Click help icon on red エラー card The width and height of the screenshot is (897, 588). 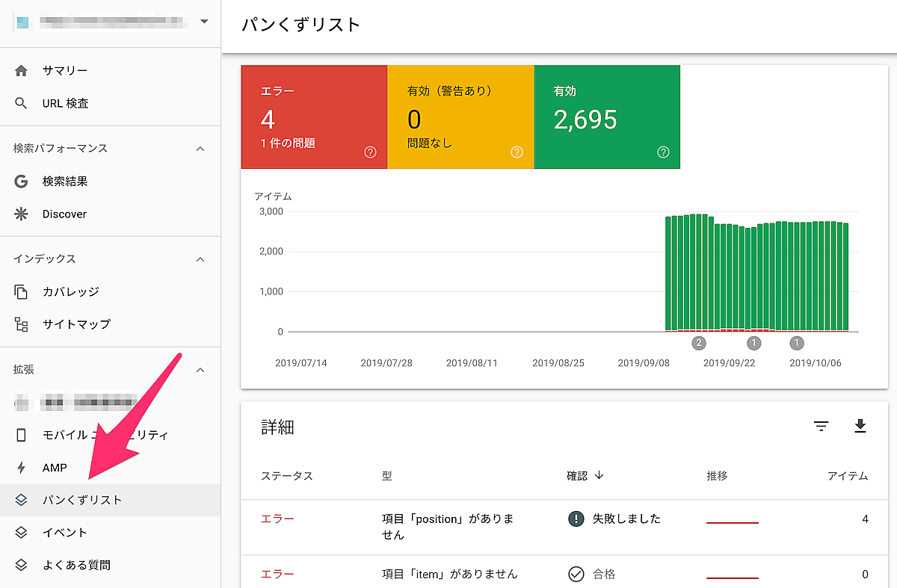click(370, 152)
